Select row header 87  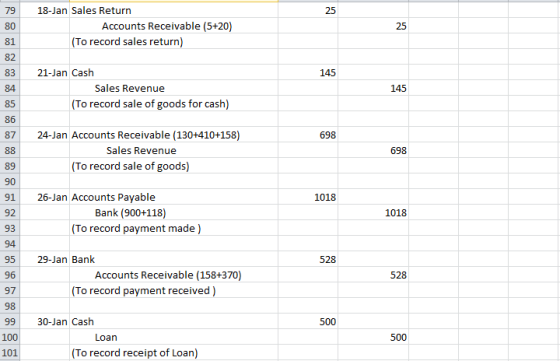(10, 135)
